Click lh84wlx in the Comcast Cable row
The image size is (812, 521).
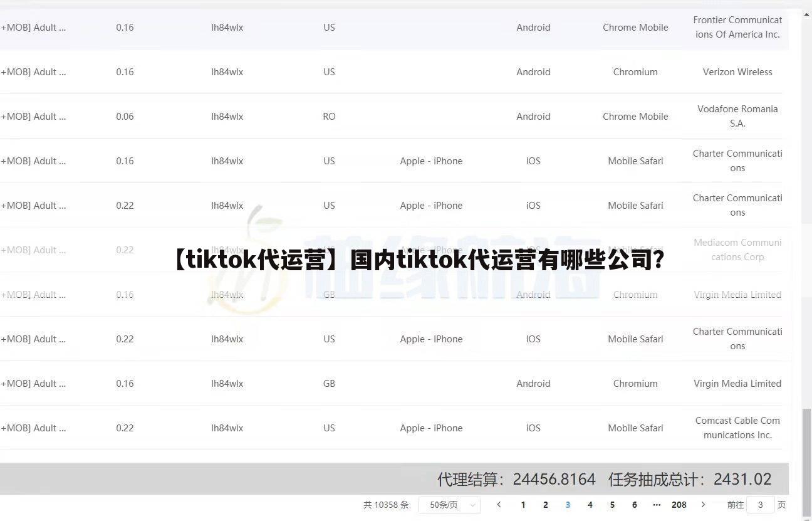pyautogui.click(x=227, y=428)
